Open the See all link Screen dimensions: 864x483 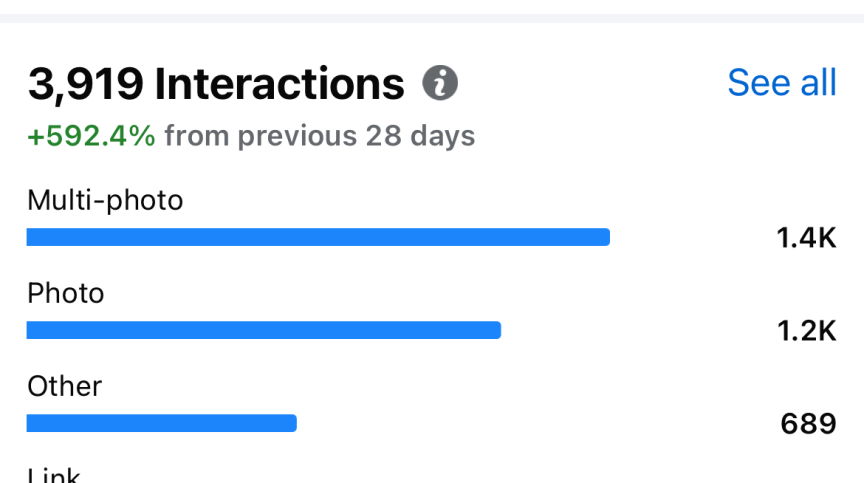point(782,83)
